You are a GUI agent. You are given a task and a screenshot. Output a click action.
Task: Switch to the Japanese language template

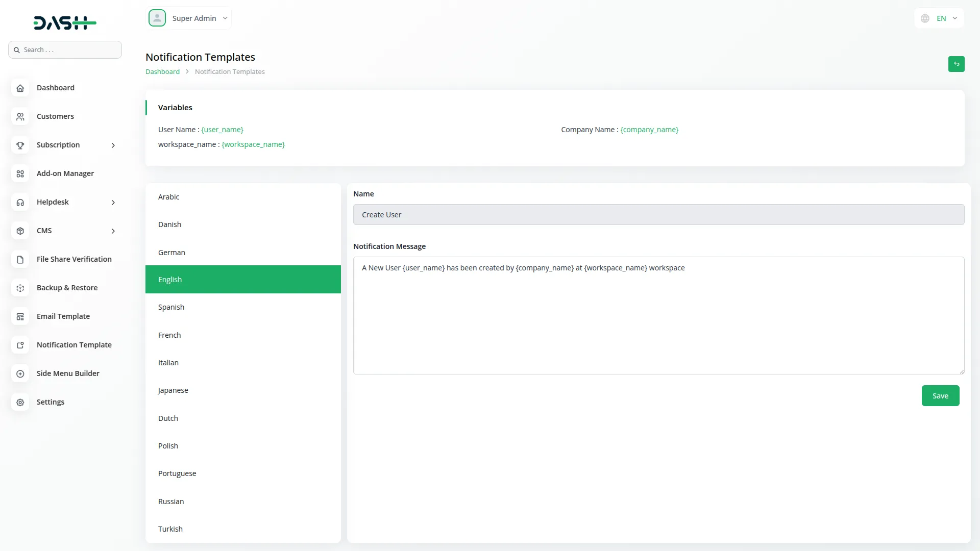pyautogui.click(x=242, y=390)
